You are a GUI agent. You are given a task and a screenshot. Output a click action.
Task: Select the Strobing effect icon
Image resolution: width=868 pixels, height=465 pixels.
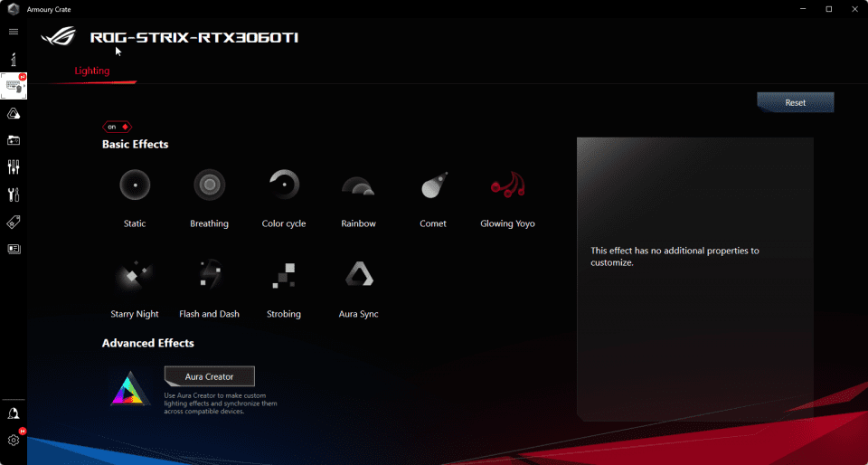284,275
